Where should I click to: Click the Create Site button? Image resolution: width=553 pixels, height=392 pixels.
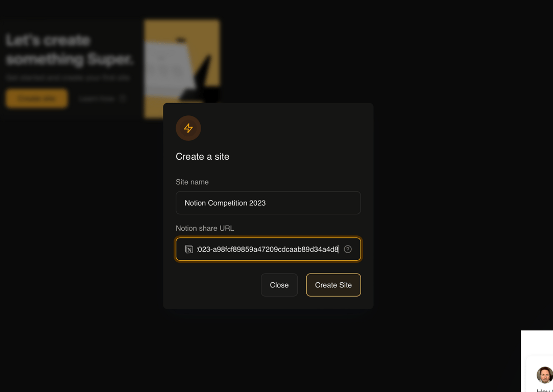333,285
